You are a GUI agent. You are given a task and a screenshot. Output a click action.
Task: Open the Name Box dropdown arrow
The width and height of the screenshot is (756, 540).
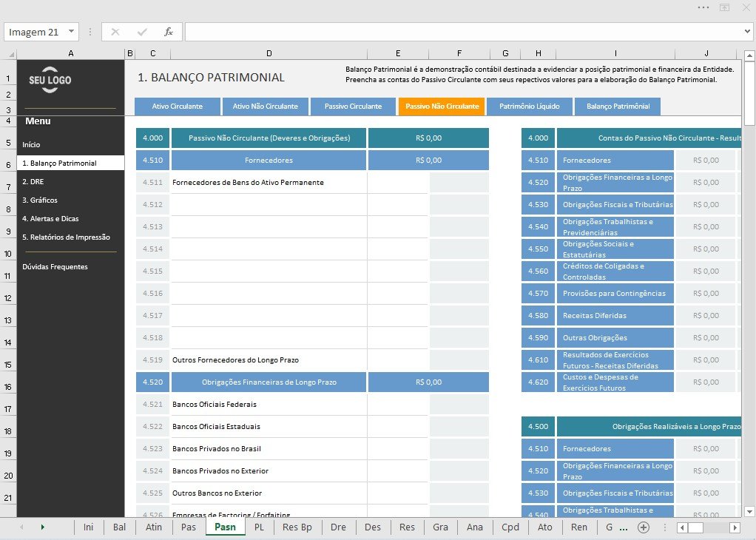tap(71, 31)
